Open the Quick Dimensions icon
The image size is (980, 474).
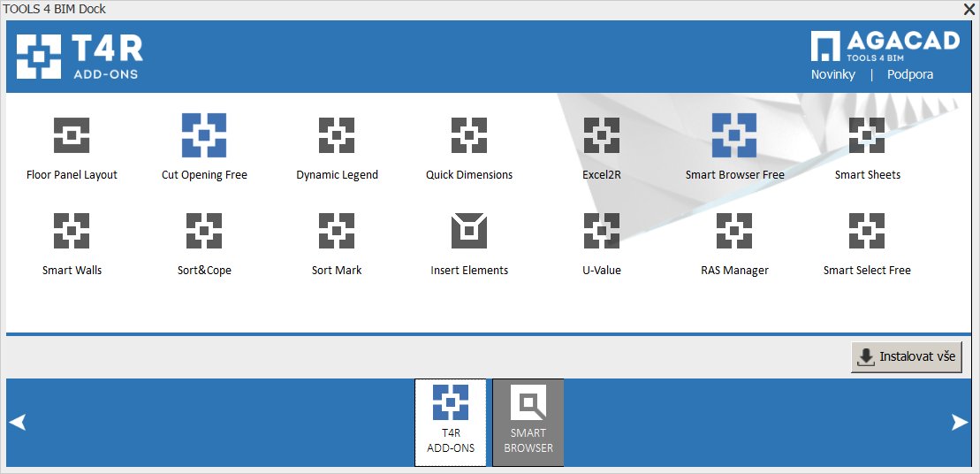pyautogui.click(x=468, y=135)
